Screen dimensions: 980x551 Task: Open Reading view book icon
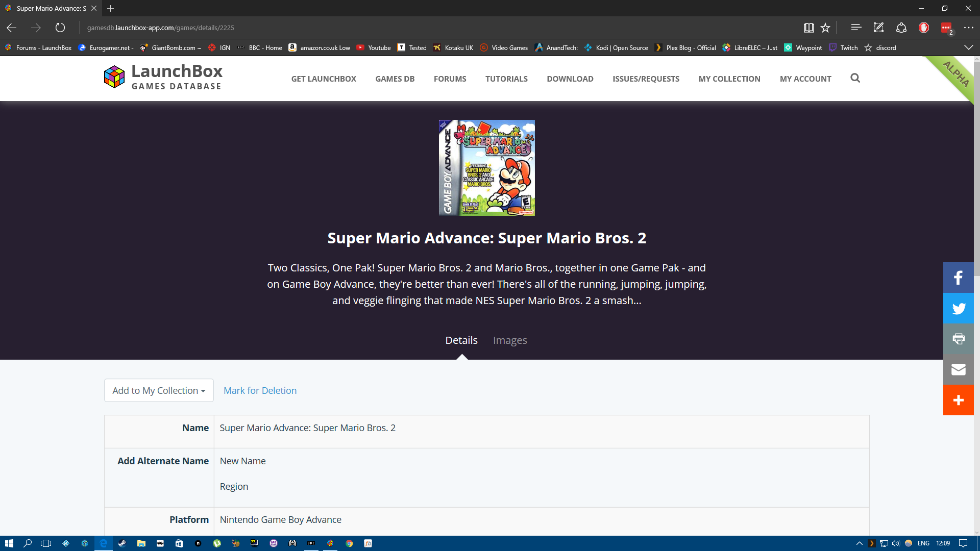click(x=808, y=28)
